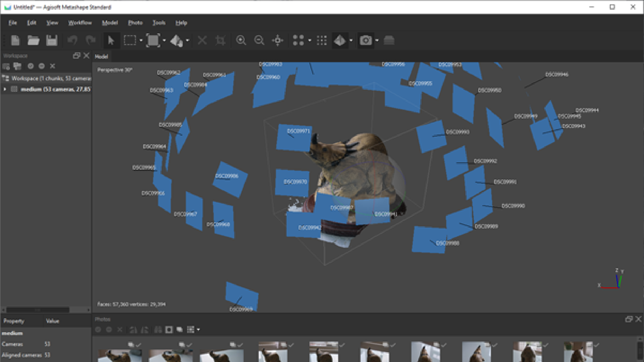Toggle Show Cameras in model view
Viewport: 644px width, 362px height.
point(366,41)
